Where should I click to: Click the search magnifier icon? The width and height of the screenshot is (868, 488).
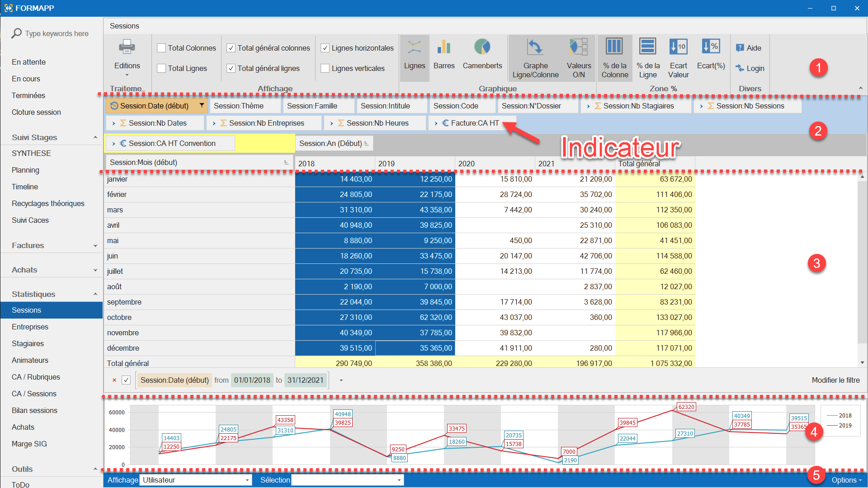16,33
